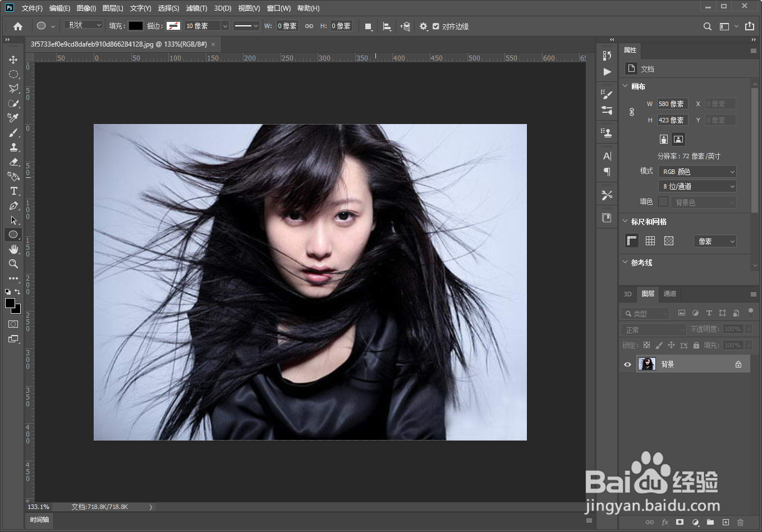Switch to the 通道 tab
Viewport: 762px width, 532px height.
[670, 293]
